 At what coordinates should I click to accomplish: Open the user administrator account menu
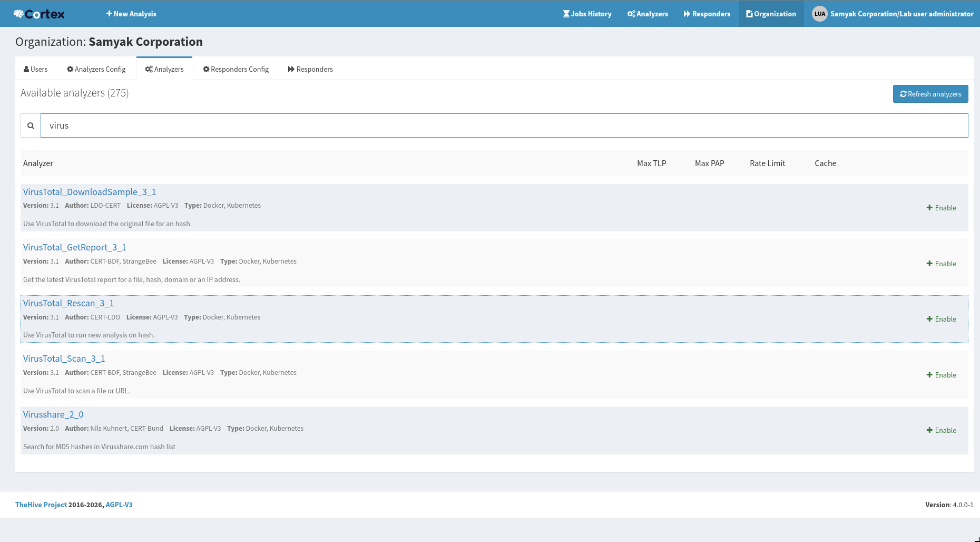[893, 14]
